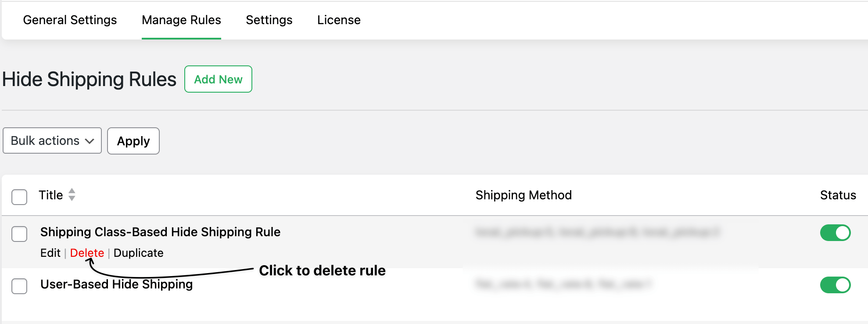
Task: Edit the Shipping Class-Based Hide Shipping Rule
Action: [x=50, y=253]
